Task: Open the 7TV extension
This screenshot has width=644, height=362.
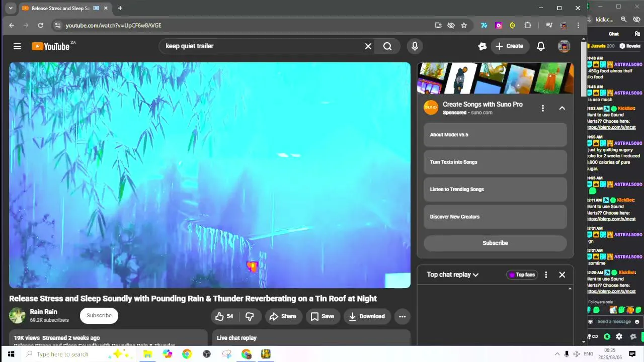Action: tap(484, 25)
